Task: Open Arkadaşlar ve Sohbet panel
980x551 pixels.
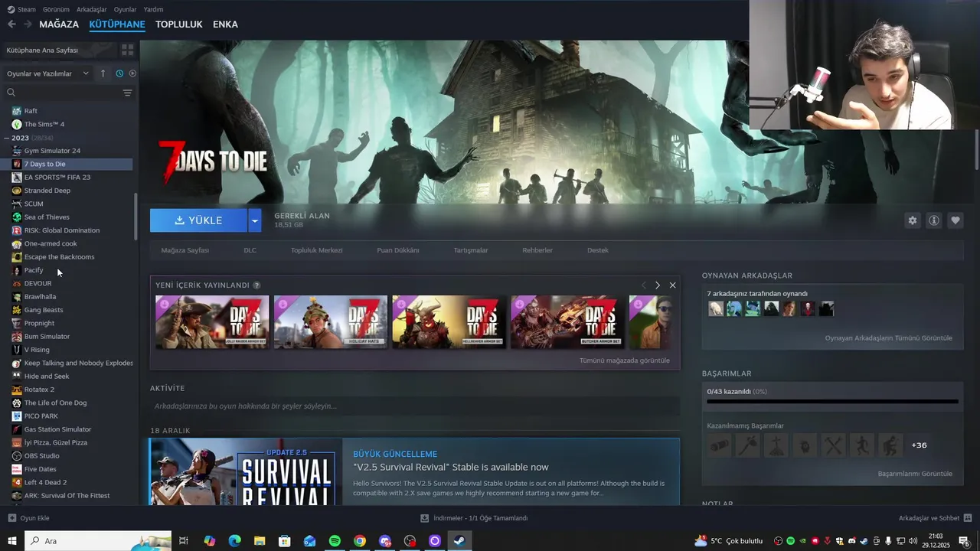Action: (935, 518)
